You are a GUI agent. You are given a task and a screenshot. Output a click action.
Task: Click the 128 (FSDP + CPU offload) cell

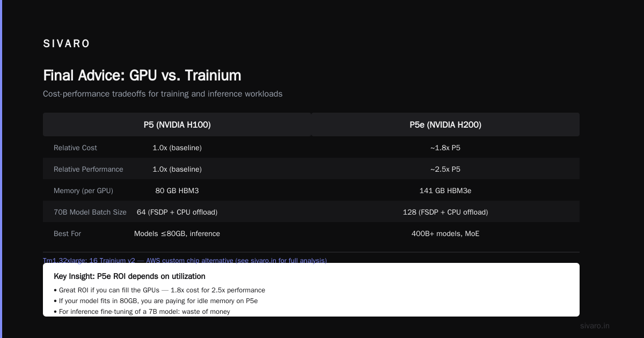445,212
